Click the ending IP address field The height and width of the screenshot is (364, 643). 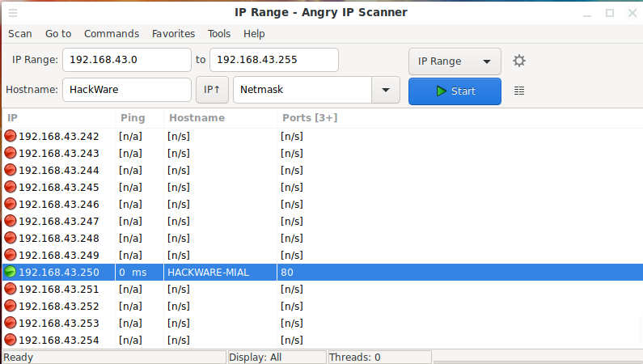(273, 61)
